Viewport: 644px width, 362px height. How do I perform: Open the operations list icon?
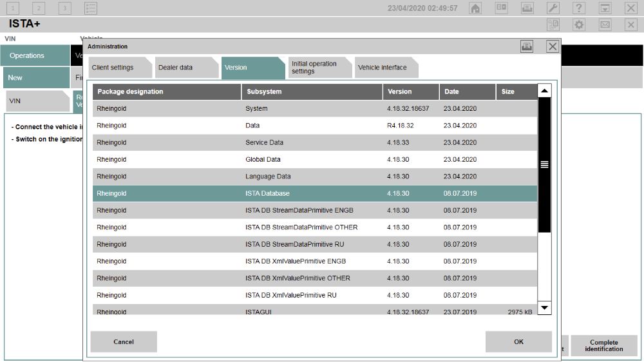(90, 8)
